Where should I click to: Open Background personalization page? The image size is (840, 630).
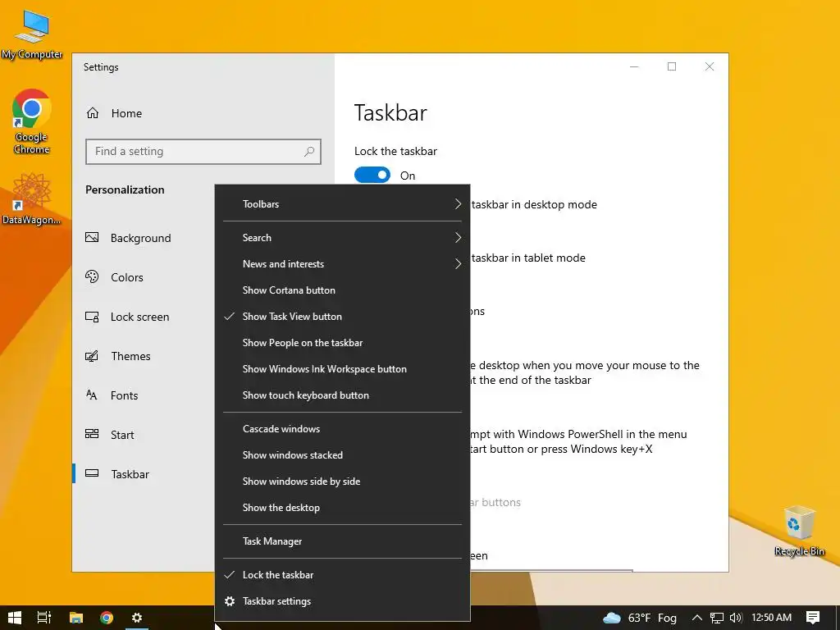129,238
